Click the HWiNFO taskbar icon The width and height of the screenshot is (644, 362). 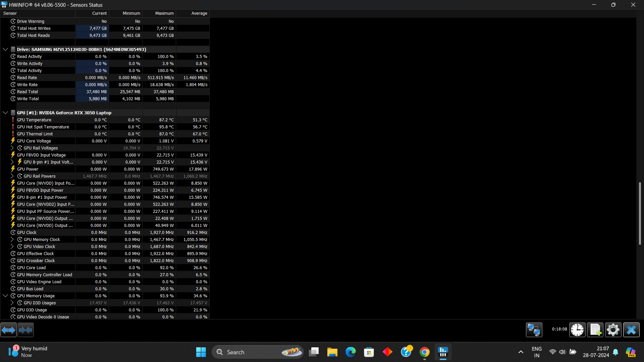(x=443, y=352)
